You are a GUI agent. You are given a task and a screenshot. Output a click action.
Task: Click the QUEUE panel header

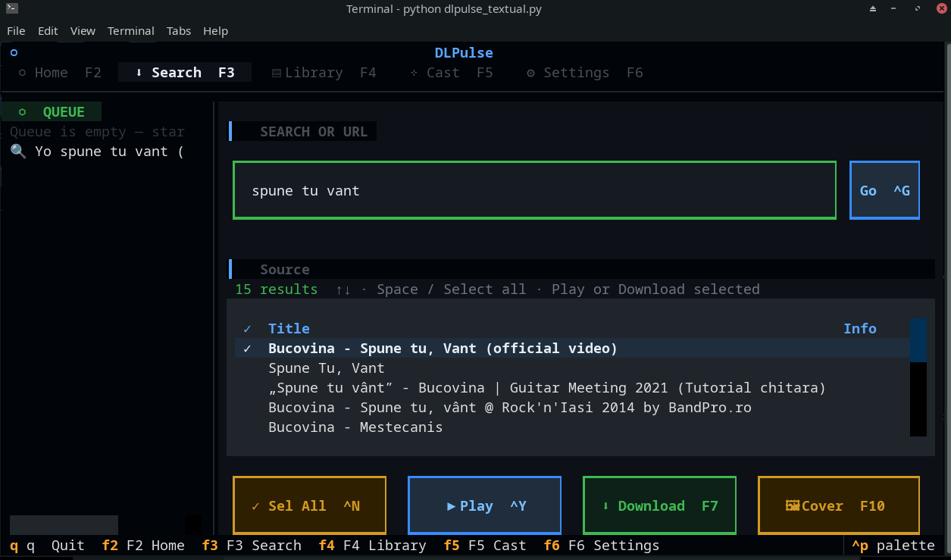pyautogui.click(x=52, y=112)
